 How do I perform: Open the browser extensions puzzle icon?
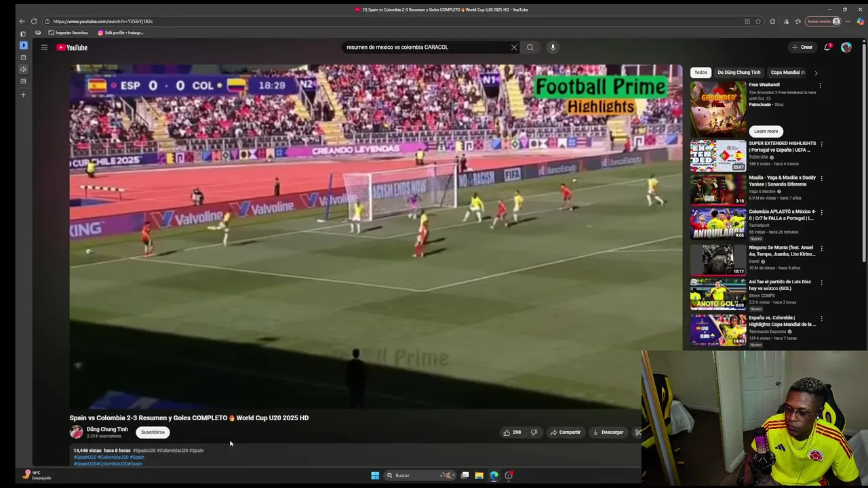(x=772, y=21)
